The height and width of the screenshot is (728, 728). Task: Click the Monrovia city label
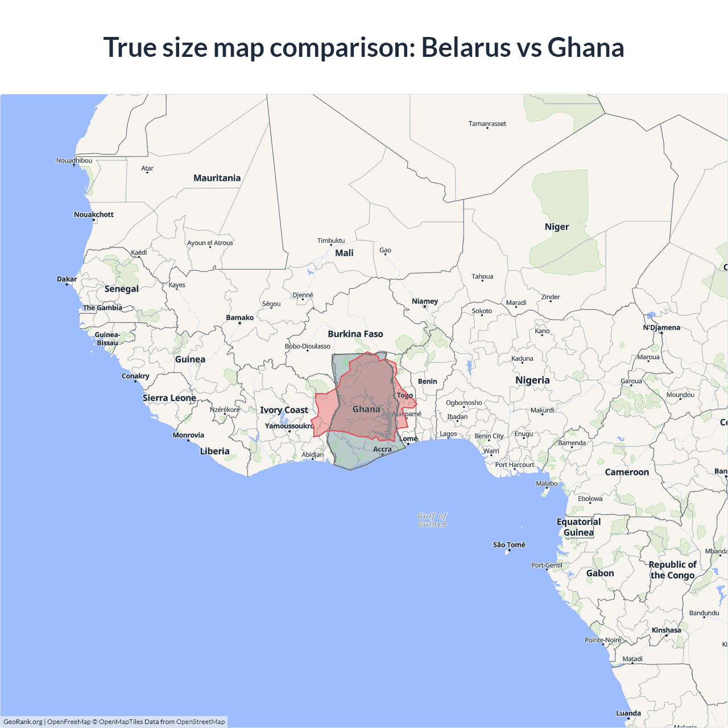[188, 435]
